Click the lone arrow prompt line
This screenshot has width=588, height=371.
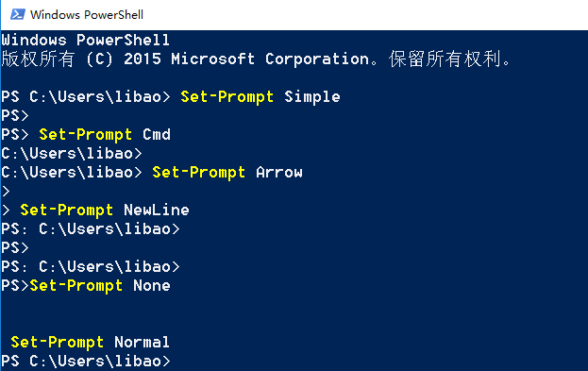click(6, 192)
